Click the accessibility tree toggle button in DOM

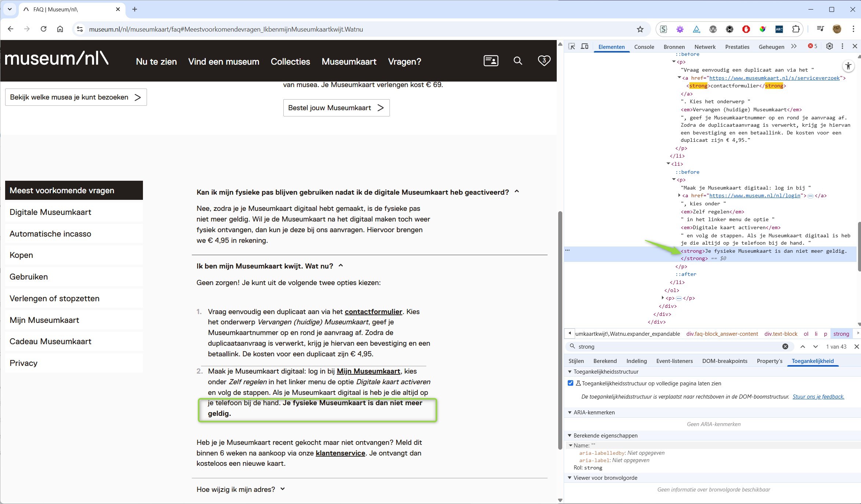tap(848, 66)
